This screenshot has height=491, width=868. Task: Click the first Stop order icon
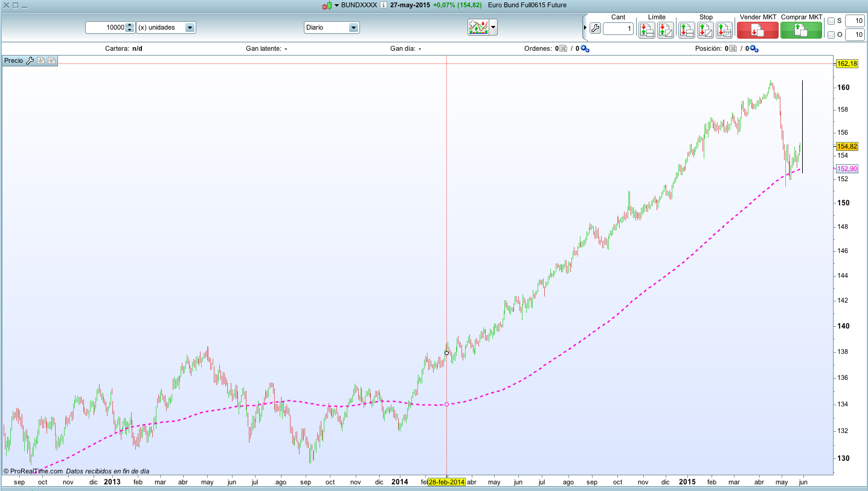(686, 30)
